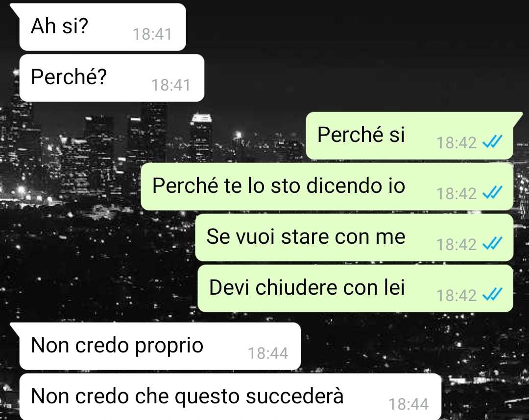529x420 pixels.
Task: Tap the 18:44 time on 'Non credo che questo succederà'
Action: (x=409, y=404)
